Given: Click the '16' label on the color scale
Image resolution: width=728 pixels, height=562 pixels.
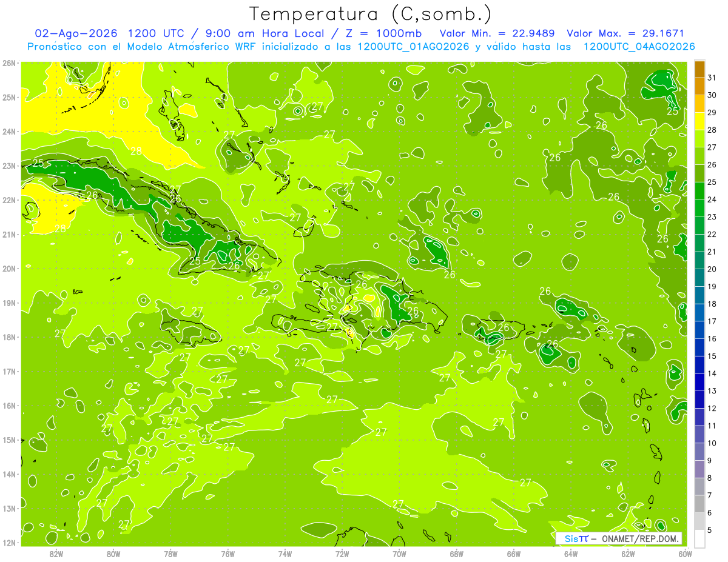Looking at the screenshot, I should (x=712, y=339).
